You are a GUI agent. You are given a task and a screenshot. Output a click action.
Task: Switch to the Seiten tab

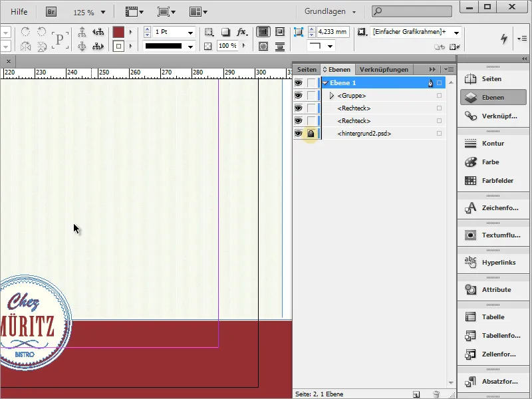pyautogui.click(x=307, y=70)
